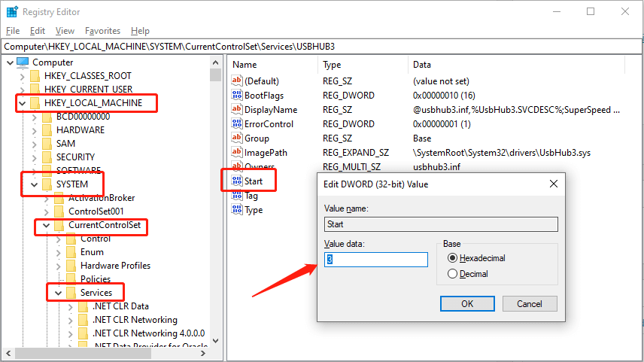Expand the HKEY_CLASSES_ROOT key
Screen dimensions: 644x362
[22, 76]
